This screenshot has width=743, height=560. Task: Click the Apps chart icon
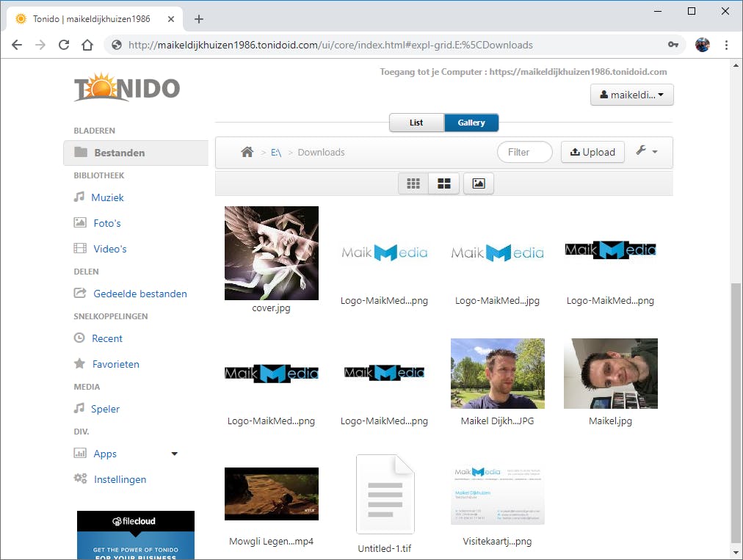(x=79, y=453)
